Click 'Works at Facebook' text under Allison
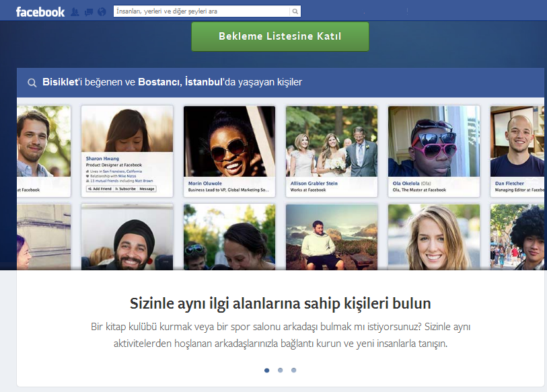Viewport: 547px width, 392px height. click(308, 190)
